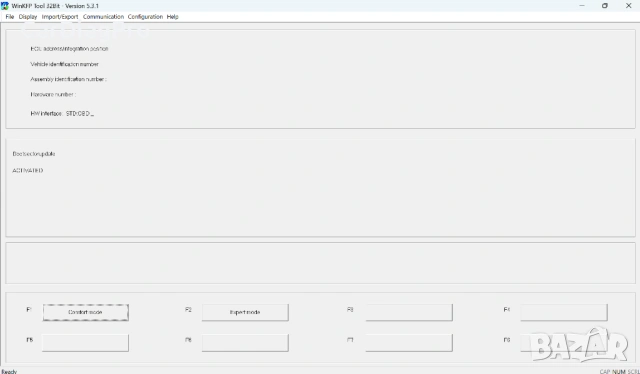Click the ECU address/integration position label
The width and height of the screenshot is (640, 374).
(69, 49)
